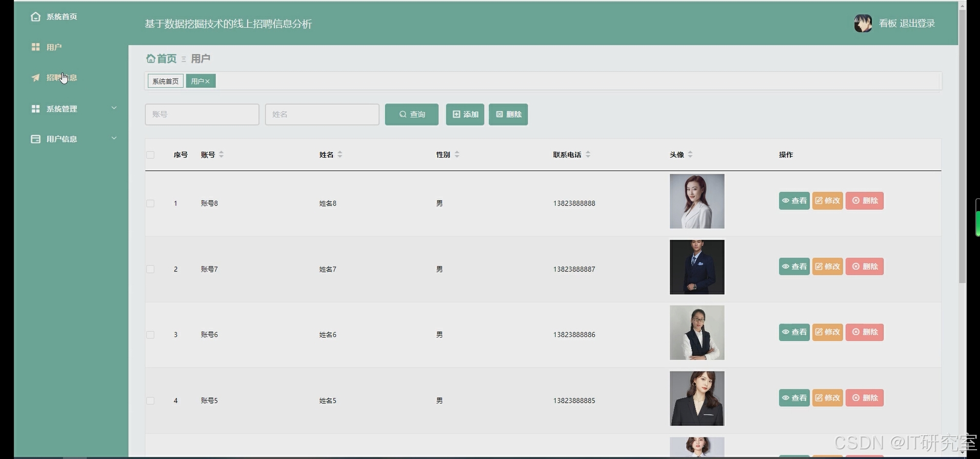Sort by 联系电话 column arrows
The width and height of the screenshot is (980, 459).
588,154
